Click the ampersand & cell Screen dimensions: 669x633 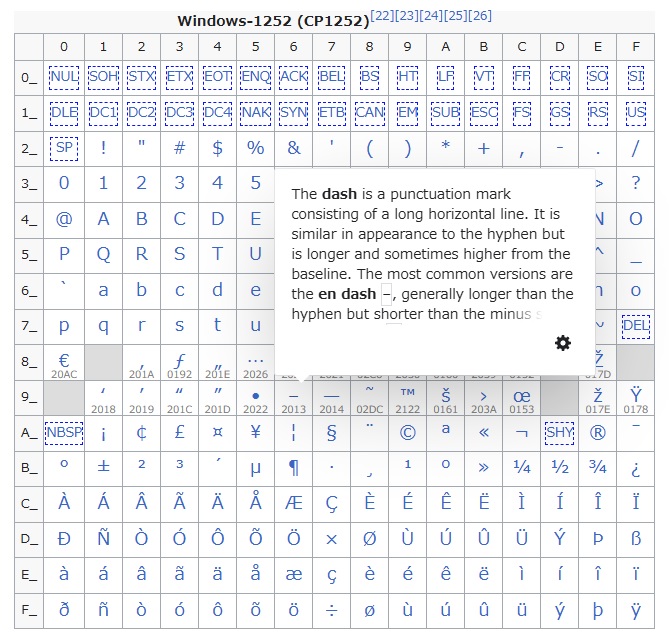point(294,148)
